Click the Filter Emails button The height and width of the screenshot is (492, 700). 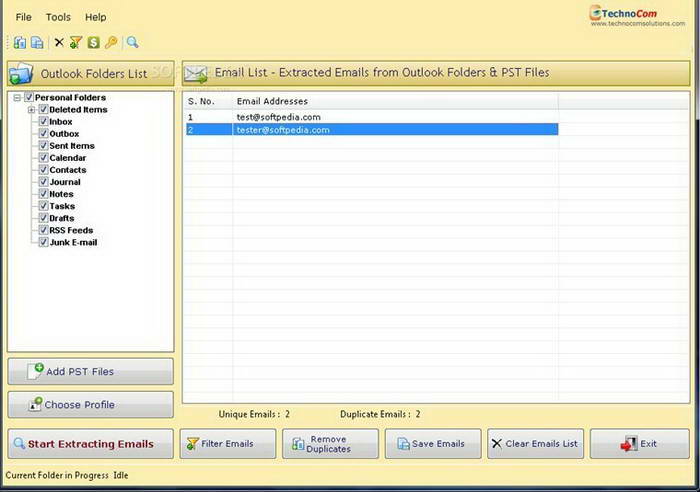tap(228, 444)
